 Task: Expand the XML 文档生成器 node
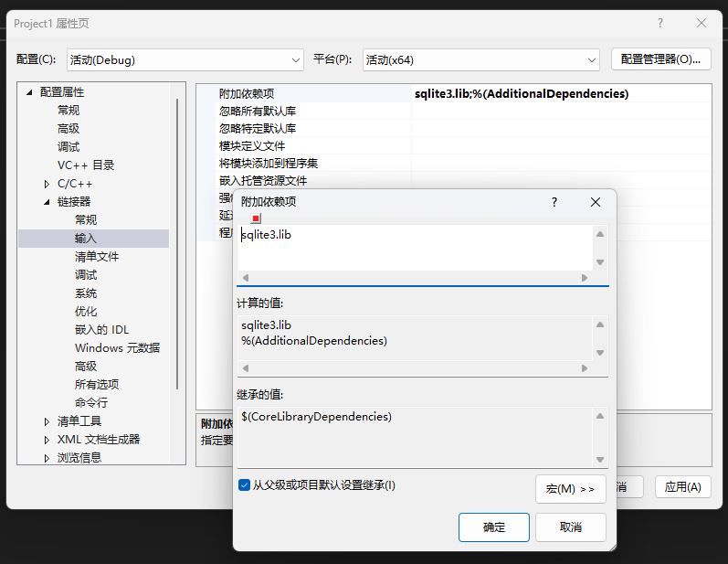[47, 440]
